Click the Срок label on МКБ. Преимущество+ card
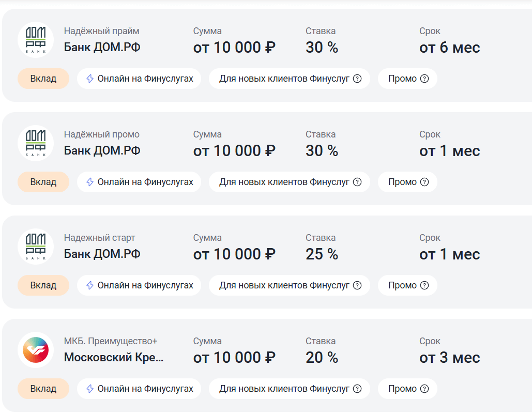The width and height of the screenshot is (532, 414). [430, 341]
